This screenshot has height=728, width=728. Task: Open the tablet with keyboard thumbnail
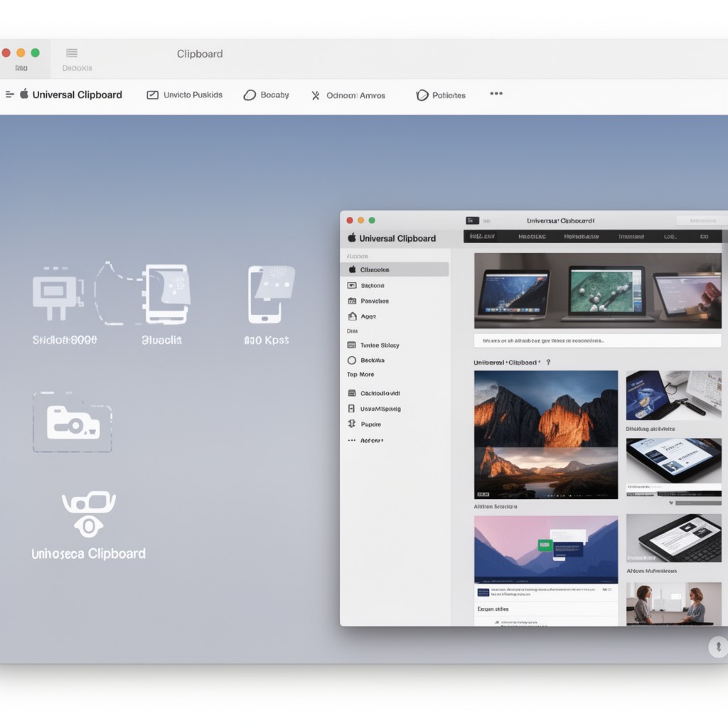[674, 538]
